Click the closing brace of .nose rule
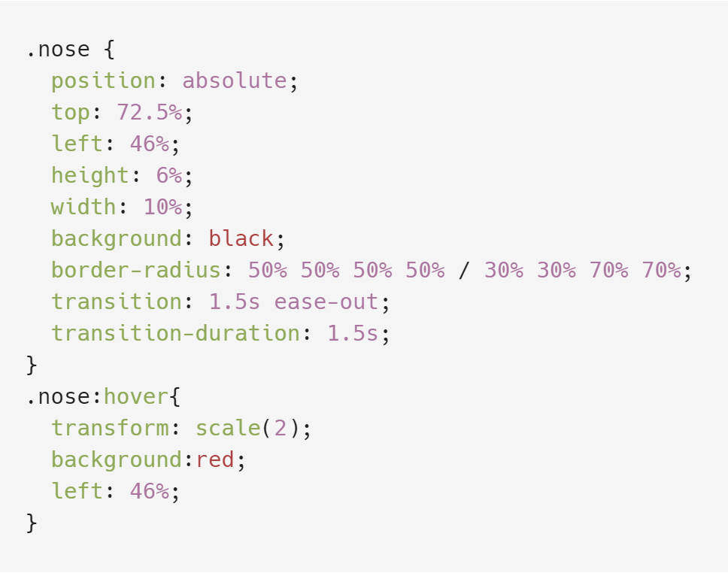 pyautogui.click(x=32, y=365)
